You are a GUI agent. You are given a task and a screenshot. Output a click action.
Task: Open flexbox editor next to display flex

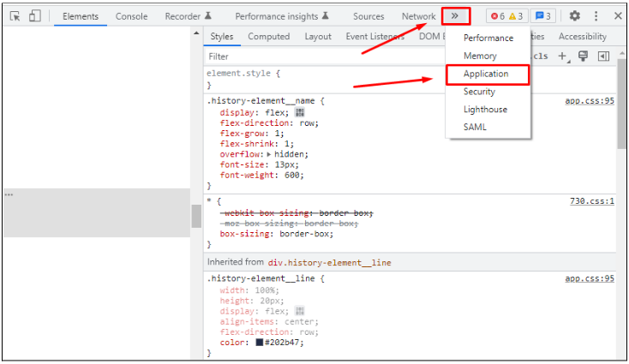(300, 112)
